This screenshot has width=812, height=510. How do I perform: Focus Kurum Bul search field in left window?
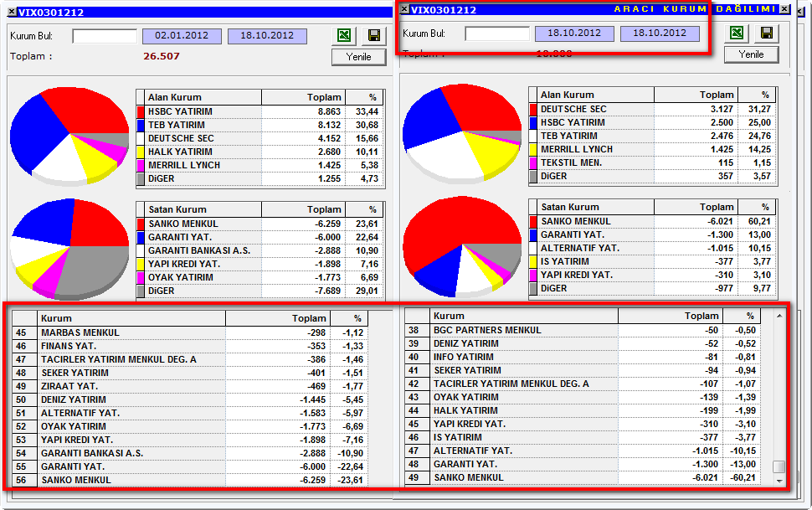105,36
